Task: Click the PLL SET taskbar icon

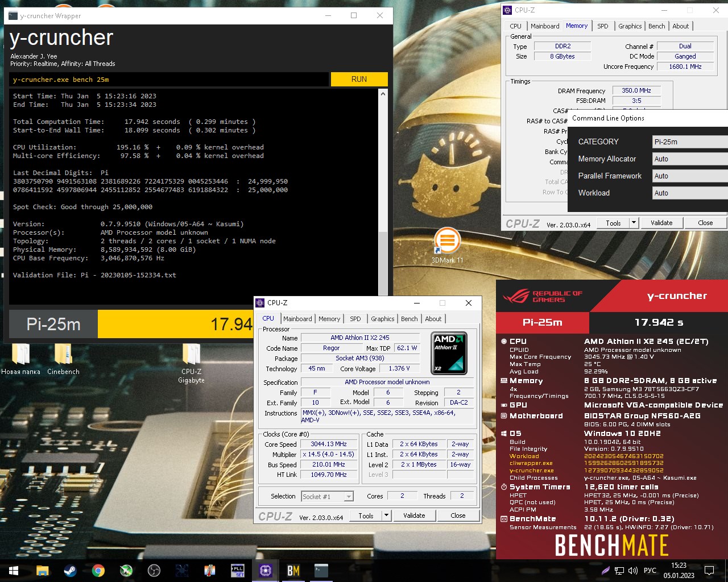Action: [238, 571]
